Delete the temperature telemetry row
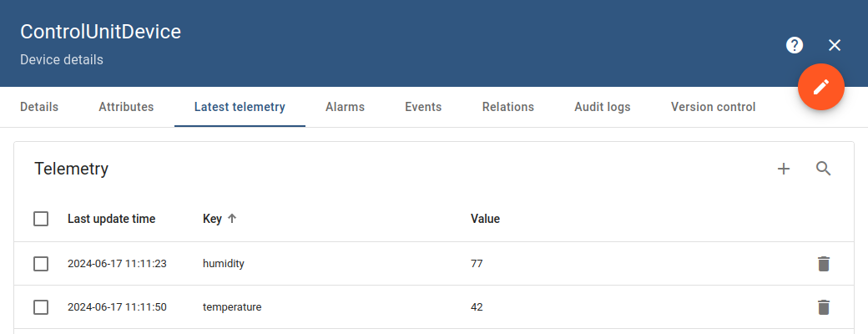868x334 pixels. pyautogui.click(x=824, y=307)
